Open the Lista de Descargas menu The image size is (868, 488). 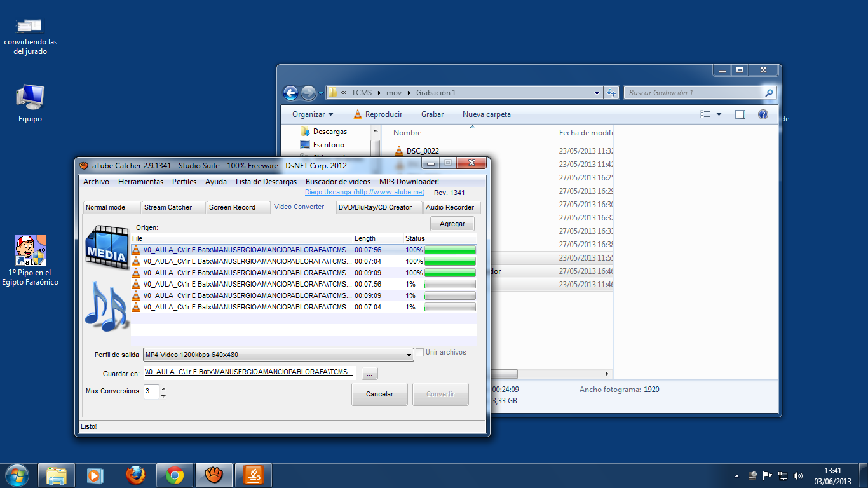click(x=266, y=182)
